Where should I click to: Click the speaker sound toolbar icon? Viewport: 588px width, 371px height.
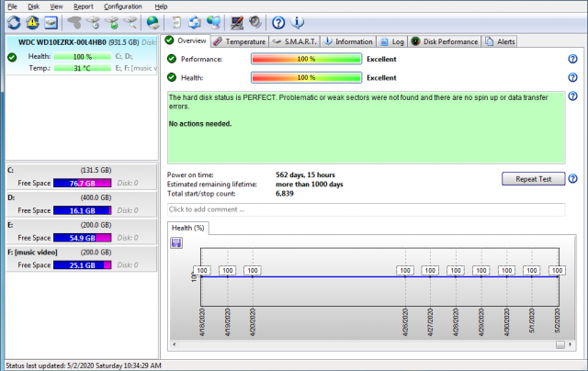tap(254, 22)
